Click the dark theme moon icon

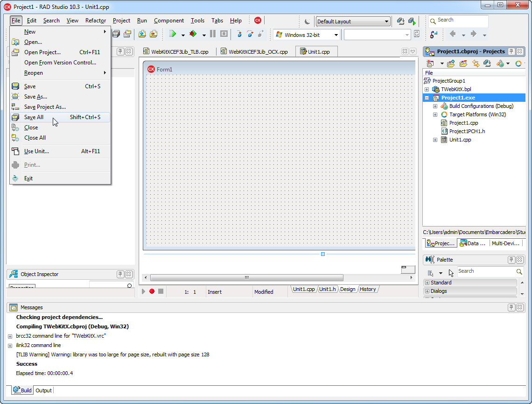[308, 21]
